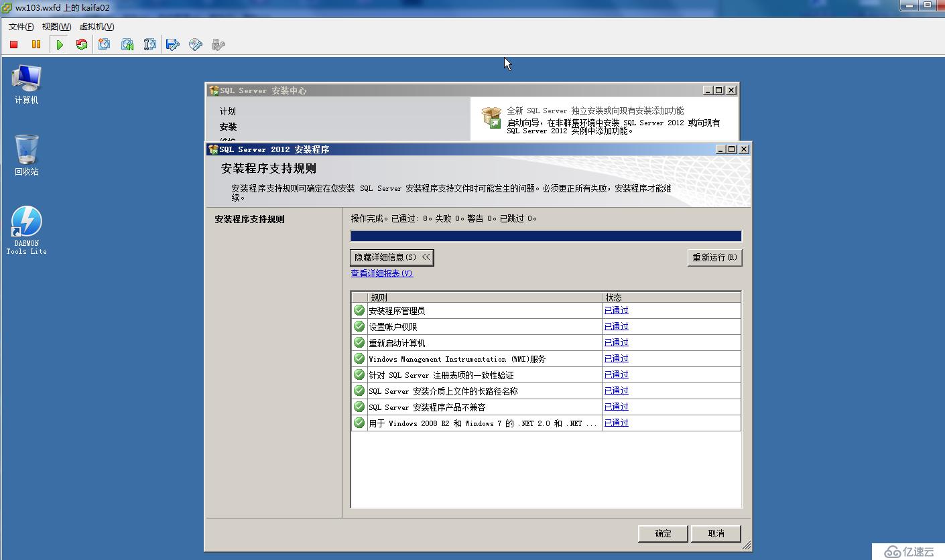The height and width of the screenshot is (560, 945).
Task: Select the DAEMON Tools Lite shortcut
Action: [x=27, y=230]
